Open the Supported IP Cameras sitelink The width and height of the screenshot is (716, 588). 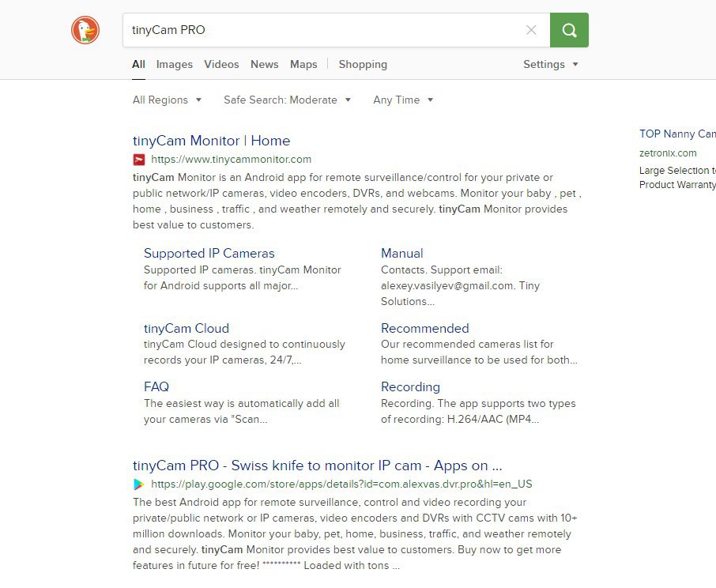(209, 254)
